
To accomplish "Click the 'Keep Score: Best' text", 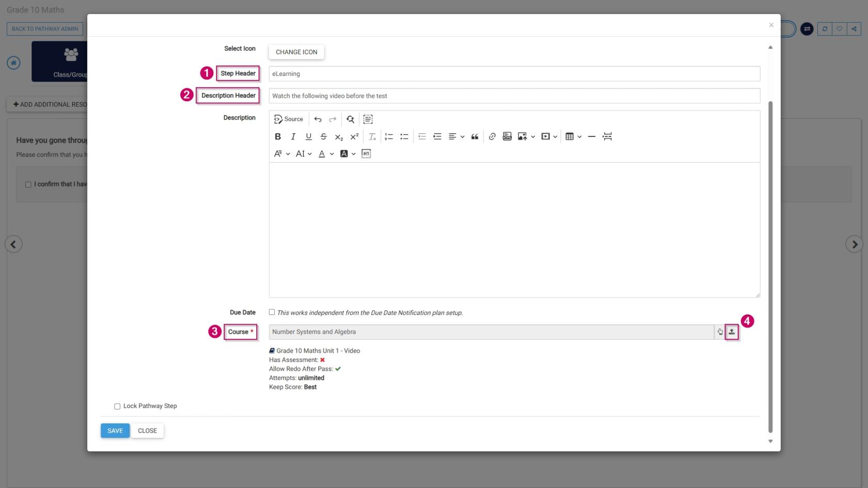I will tap(293, 387).
